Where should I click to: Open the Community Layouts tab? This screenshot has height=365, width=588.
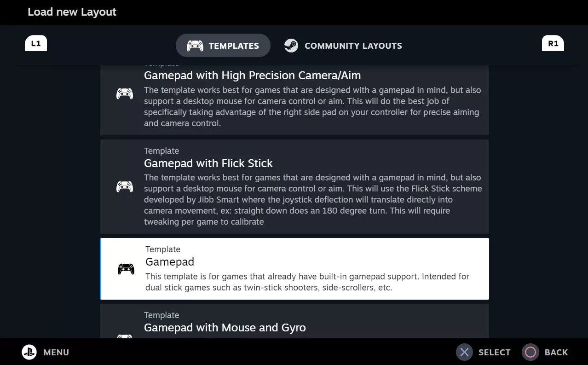tap(343, 46)
